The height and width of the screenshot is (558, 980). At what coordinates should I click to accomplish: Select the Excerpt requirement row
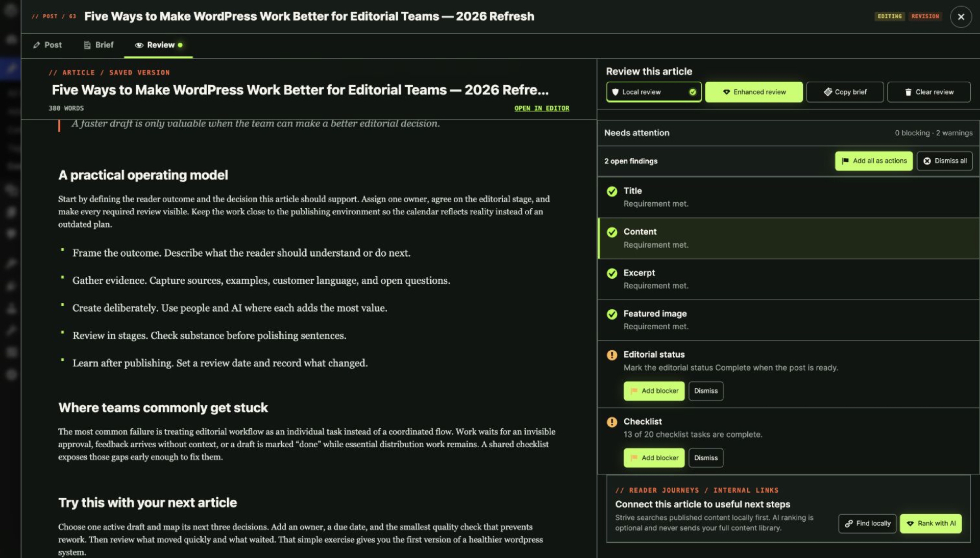pyautogui.click(x=789, y=279)
